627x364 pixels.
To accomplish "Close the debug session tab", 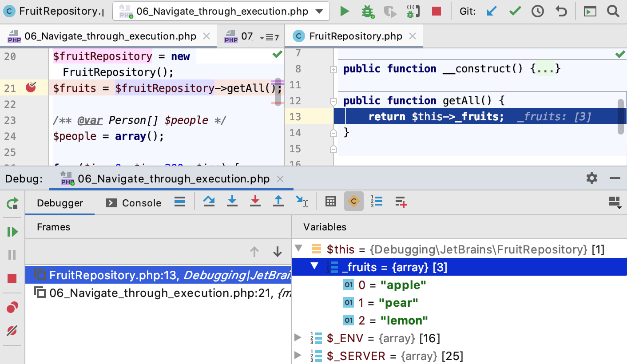I will pyautogui.click(x=280, y=179).
